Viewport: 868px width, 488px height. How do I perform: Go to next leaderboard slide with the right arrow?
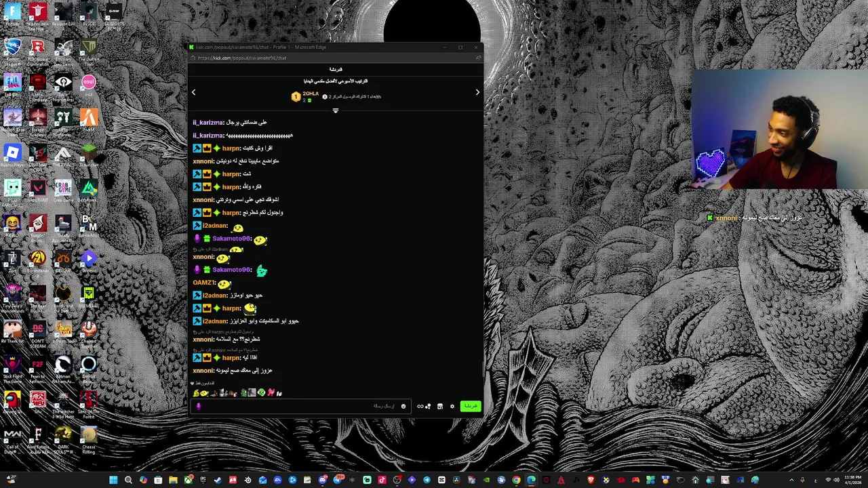point(477,92)
